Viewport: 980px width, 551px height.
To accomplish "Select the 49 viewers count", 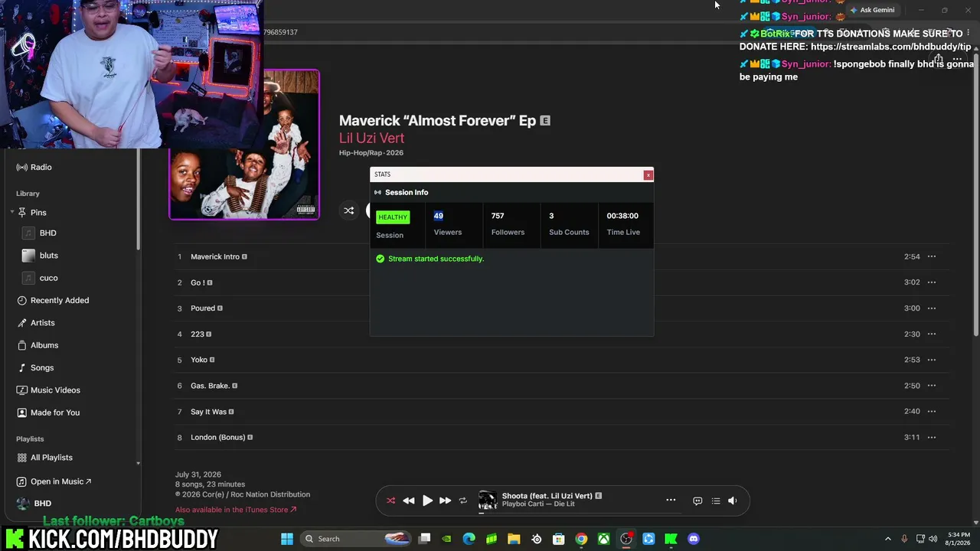I will (x=439, y=216).
